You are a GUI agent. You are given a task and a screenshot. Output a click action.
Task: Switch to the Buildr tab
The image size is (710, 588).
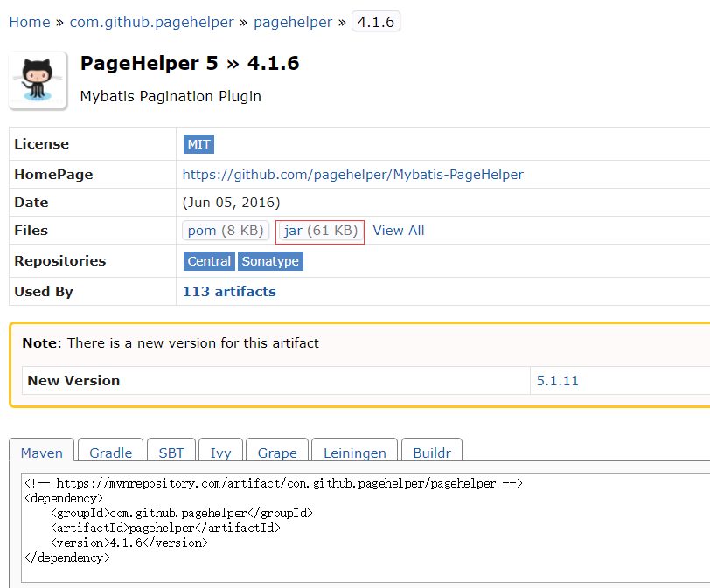click(x=432, y=453)
